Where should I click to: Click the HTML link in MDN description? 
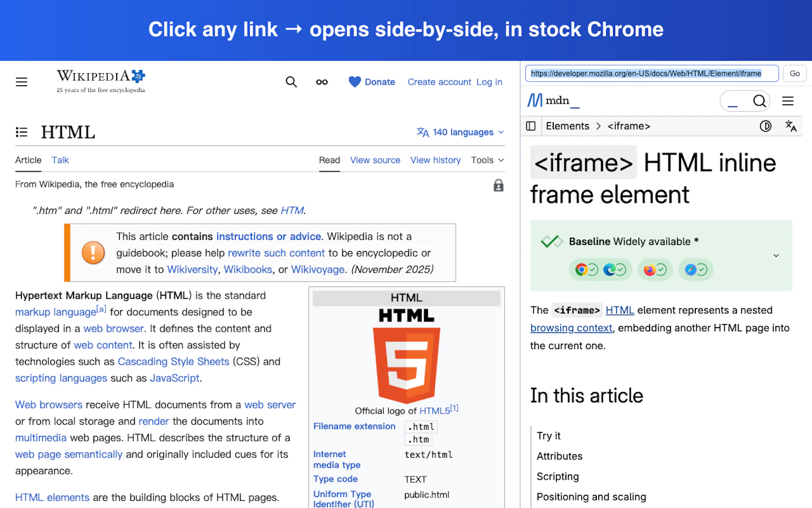click(x=620, y=310)
